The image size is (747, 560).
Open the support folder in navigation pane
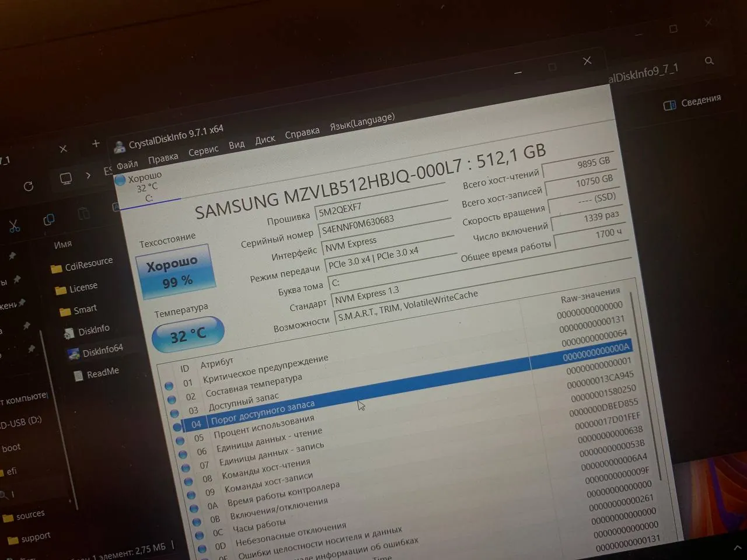click(29, 538)
